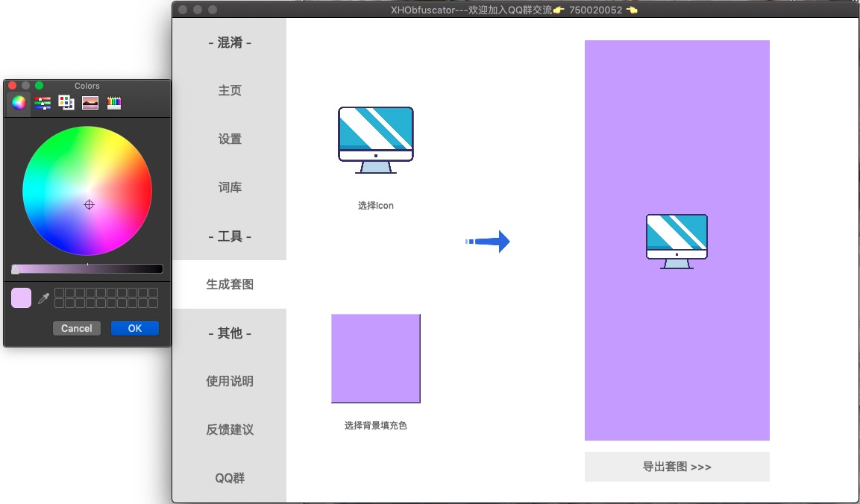Click the purple background fill square
The height and width of the screenshot is (504, 860).
(x=376, y=358)
